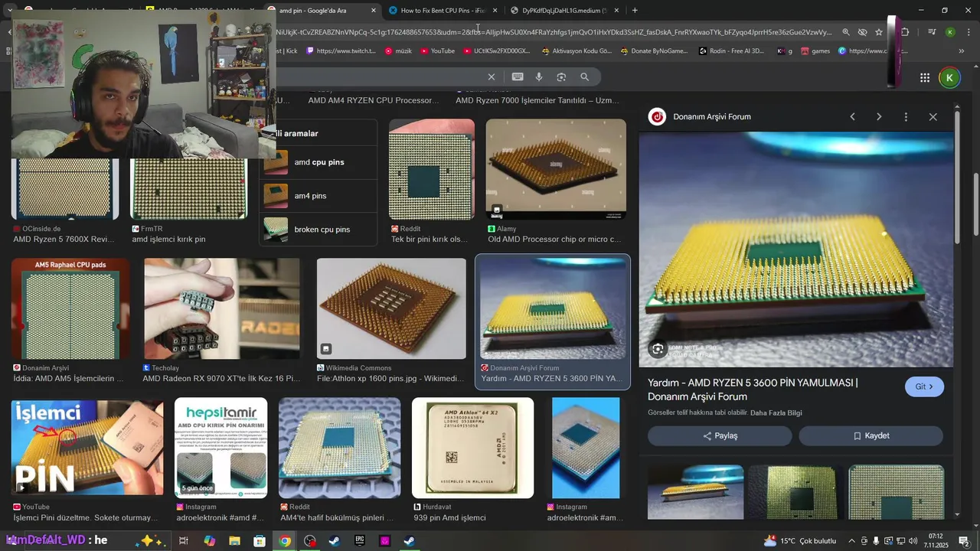This screenshot has width=980, height=551.
Task: Open the Google account avatar K
Action: 949,77
